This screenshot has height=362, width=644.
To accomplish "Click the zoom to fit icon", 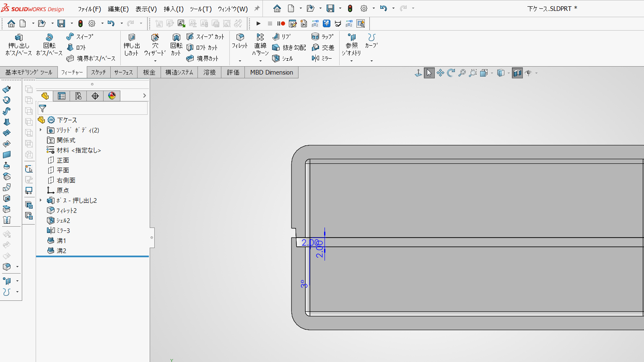I will pyautogui.click(x=462, y=73).
